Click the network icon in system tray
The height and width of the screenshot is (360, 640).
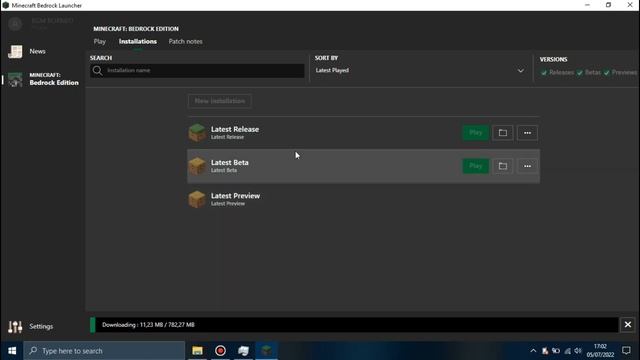point(567,351)
